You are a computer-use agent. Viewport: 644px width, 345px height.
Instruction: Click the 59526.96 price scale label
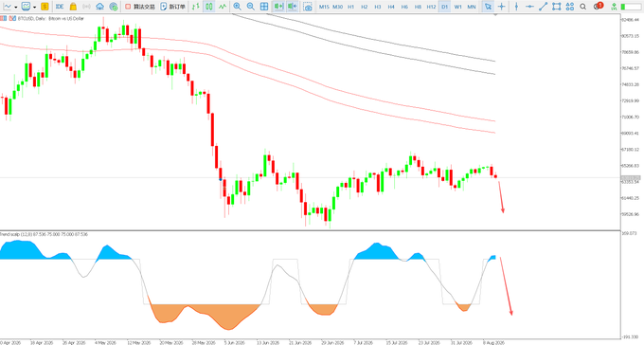631,214
